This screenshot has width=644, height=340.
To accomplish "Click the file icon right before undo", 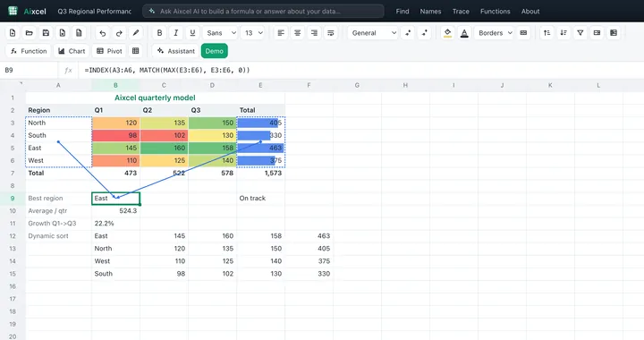I will 79,33.
